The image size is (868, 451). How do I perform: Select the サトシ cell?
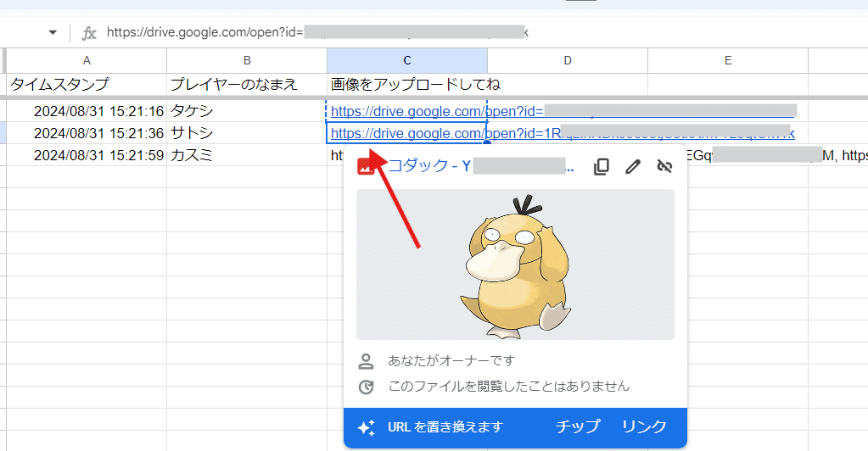pos(247,133)
